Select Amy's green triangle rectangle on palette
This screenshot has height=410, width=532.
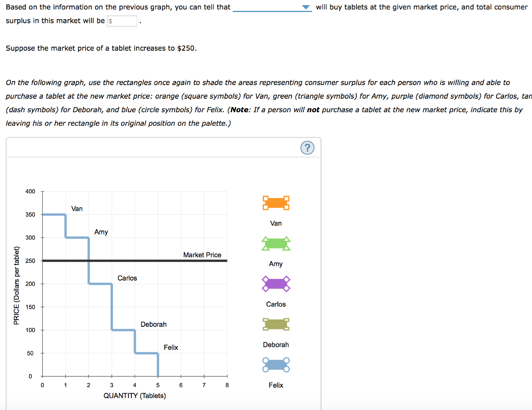tap(276, 243)
